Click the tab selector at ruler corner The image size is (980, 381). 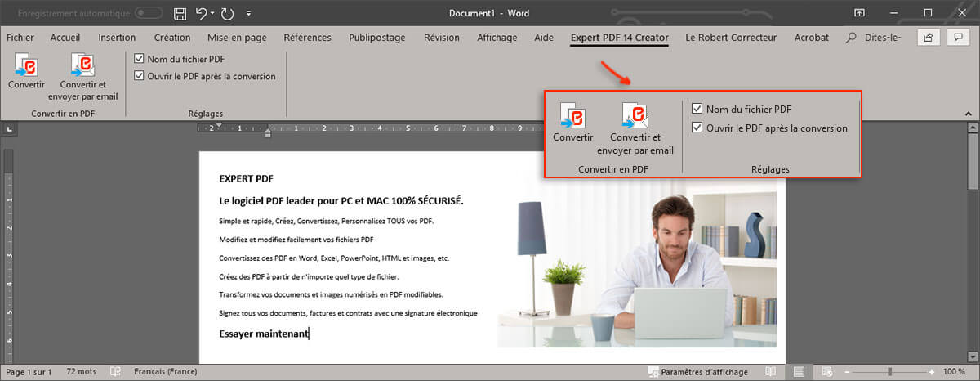(x=9, y=129)
